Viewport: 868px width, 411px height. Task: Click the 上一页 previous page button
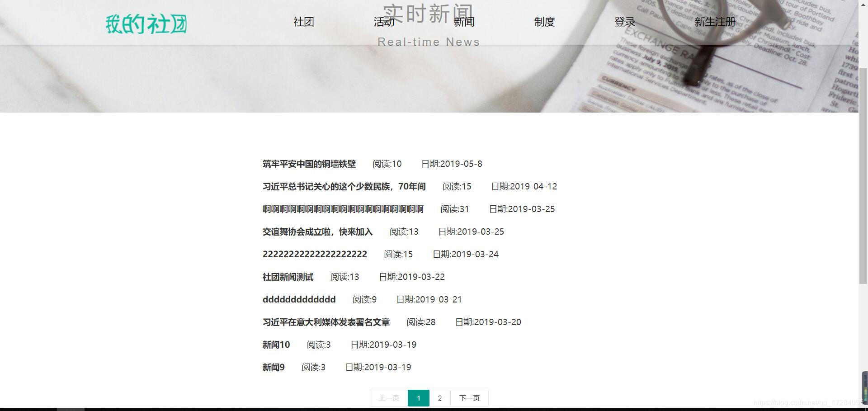pyautogui.click(x=389, y=398)
